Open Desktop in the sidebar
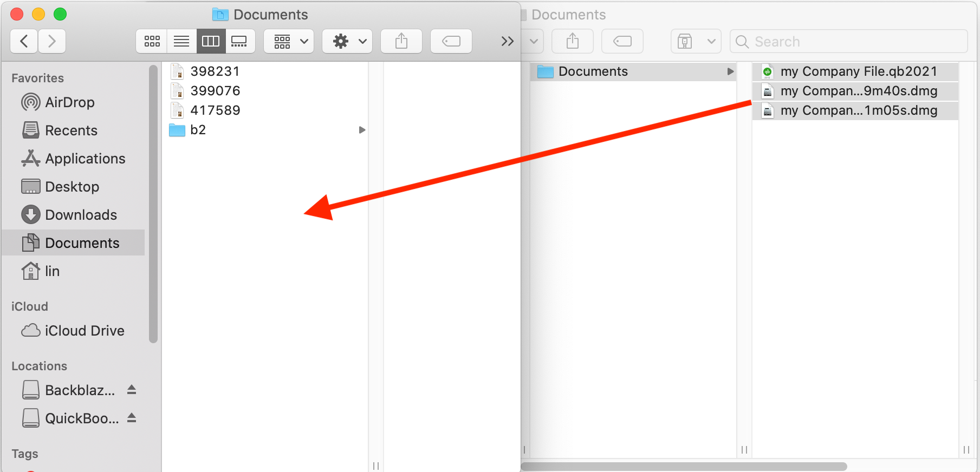This screenshot has height=472, width=980. pyautogui.click(x=73, y=187)
